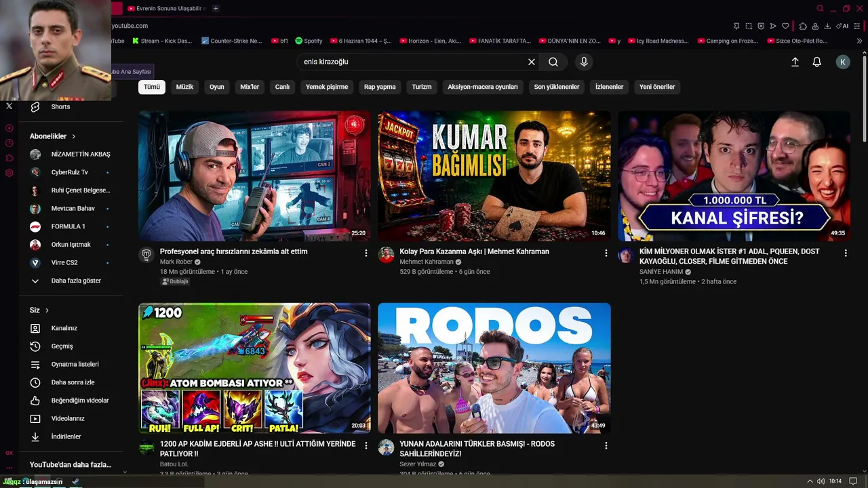Play the KUMAR BAĞIMLISI video thumbnail

[x=494, y=176]
